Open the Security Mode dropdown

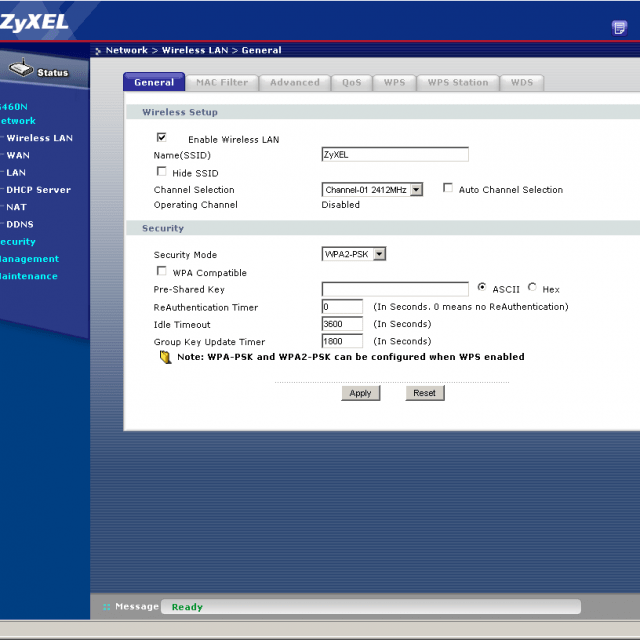(x=353, y=254)
